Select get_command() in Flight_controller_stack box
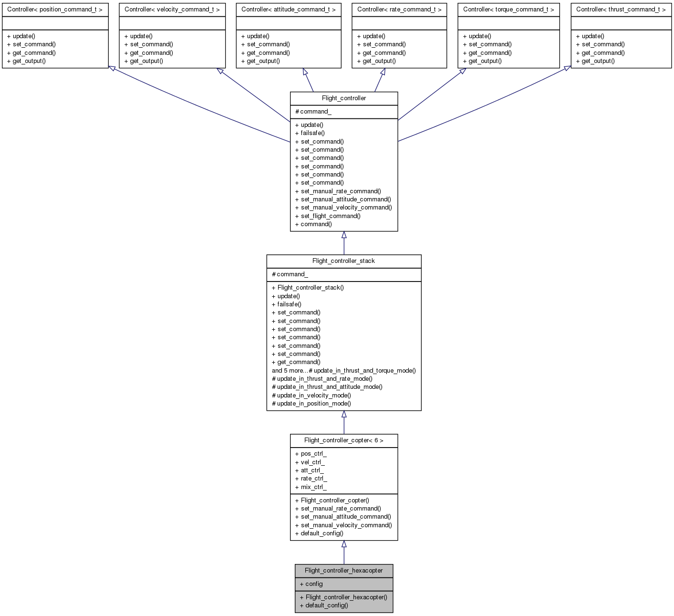Screen dimensions: 674x616 click(296, 362)
